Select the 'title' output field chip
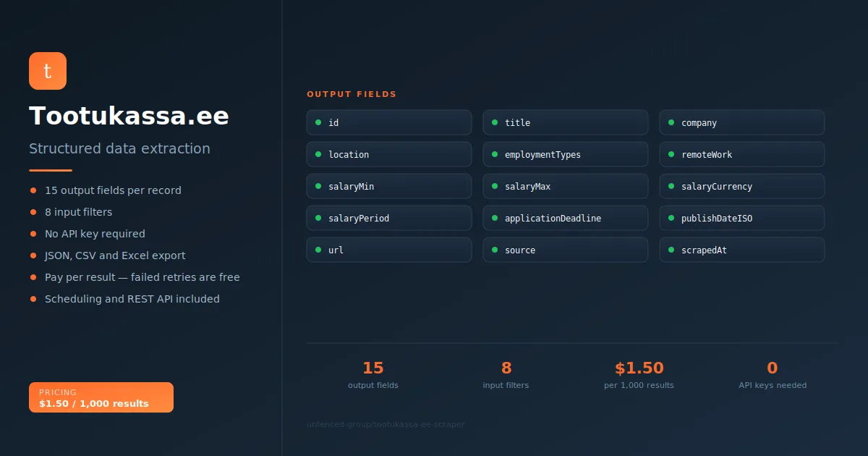This screenshot has height=456, width=868. [x=566, y=123]
